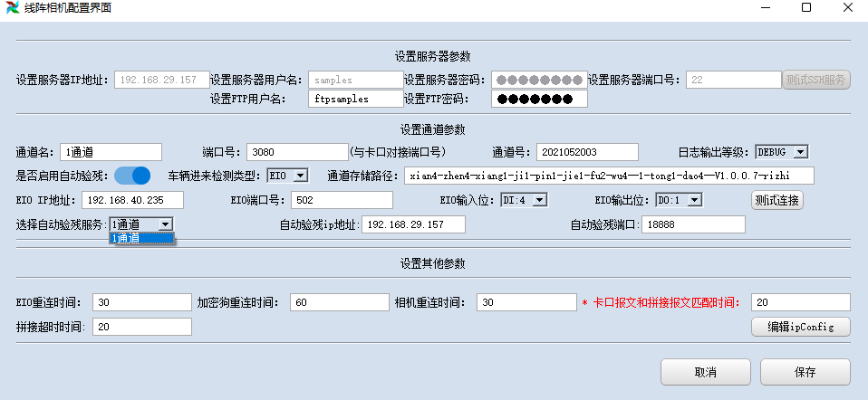Click the EIO重连时间 field

pos(142,302)
